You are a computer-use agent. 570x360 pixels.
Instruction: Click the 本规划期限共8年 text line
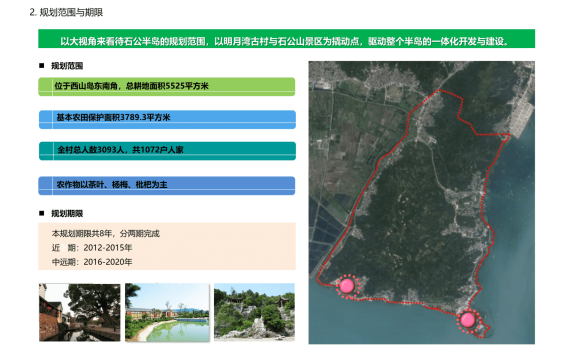106,233
